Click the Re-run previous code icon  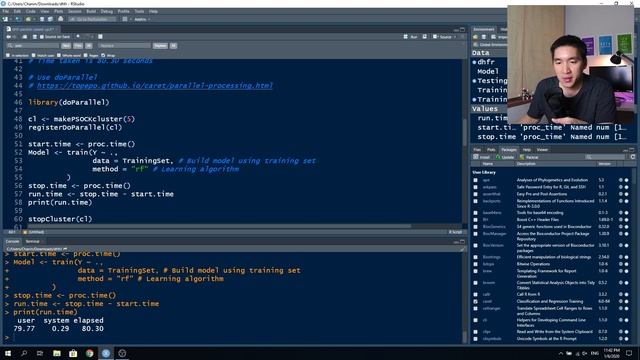pyautogui.click(x=425, y=37)
